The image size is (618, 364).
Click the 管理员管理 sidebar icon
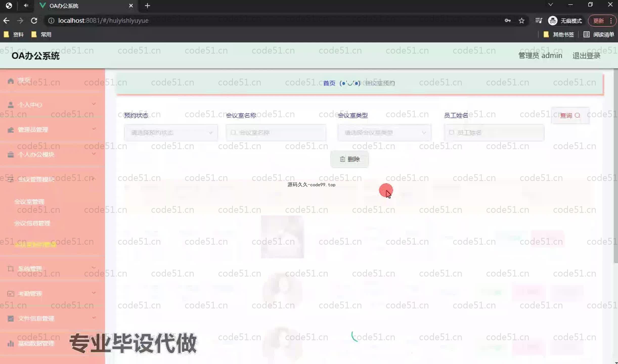click(x=11, y=130)
